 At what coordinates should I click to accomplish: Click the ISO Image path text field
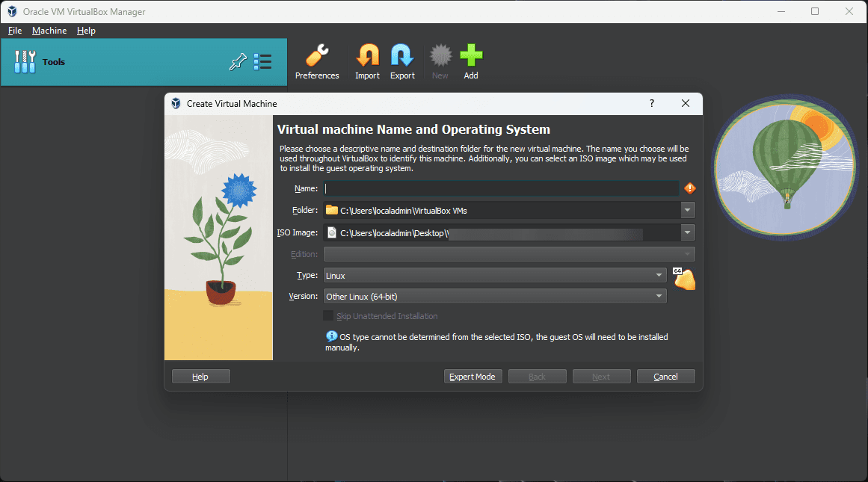tap(502, 233)
